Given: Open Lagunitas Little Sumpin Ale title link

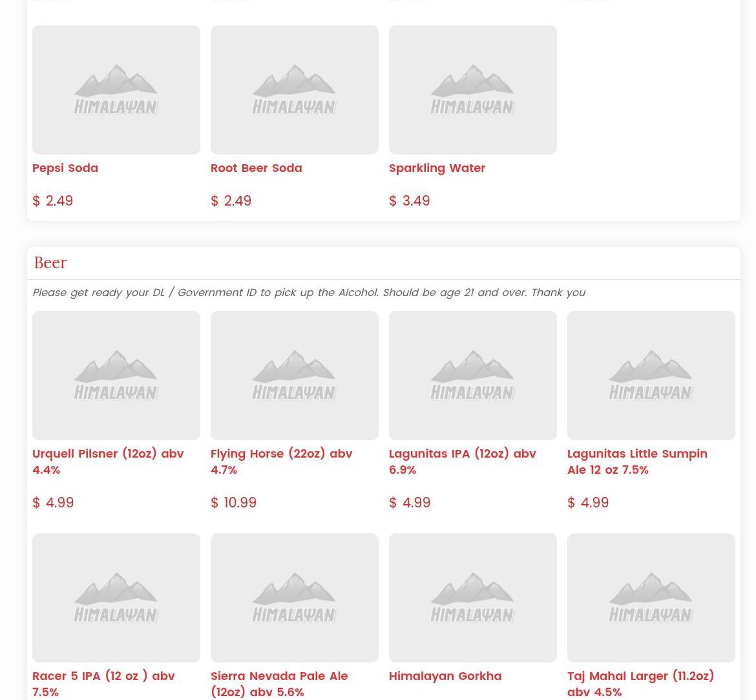Looking at the screenshot, I should tap(637, 461).
